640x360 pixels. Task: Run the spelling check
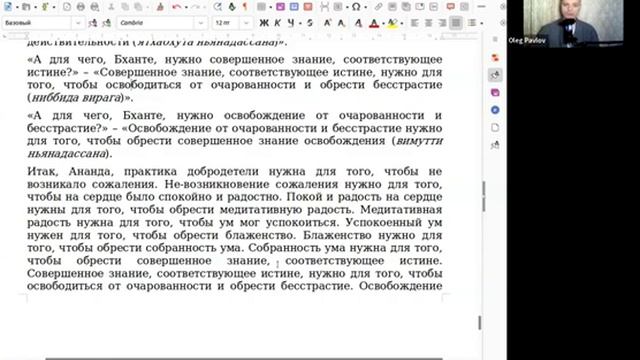pyautogui.click(x=232, y=7)
